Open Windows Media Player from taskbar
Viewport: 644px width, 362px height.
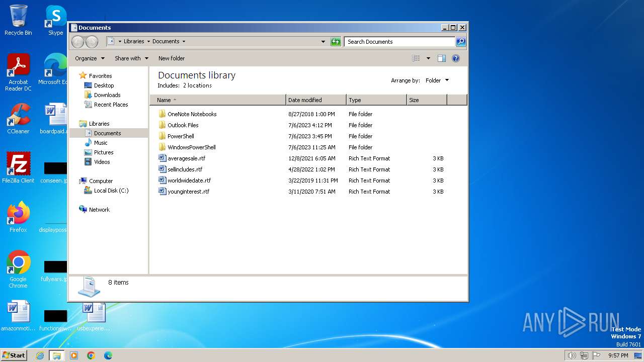[74, 355]
